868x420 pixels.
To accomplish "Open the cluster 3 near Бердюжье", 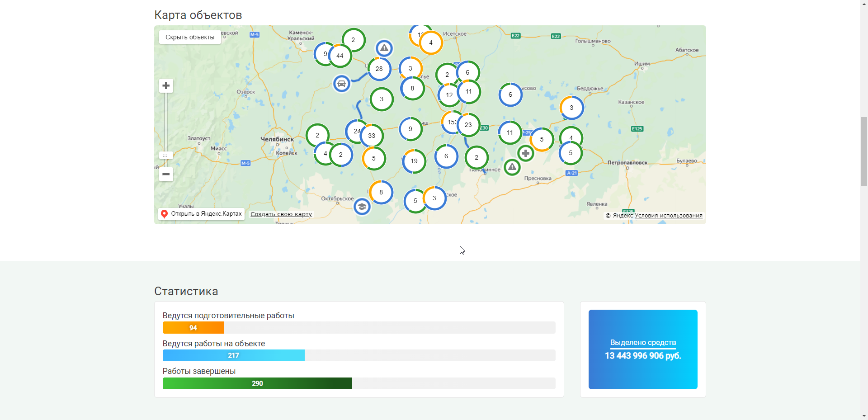I will coord(571,108).
